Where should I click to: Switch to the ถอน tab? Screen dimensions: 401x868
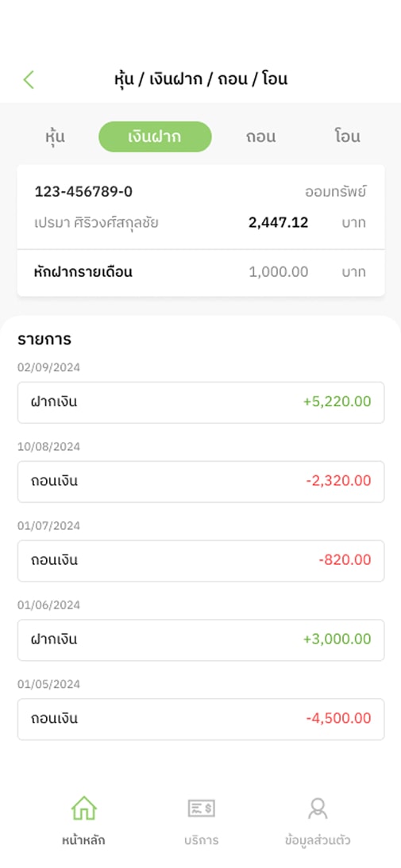point(261,136)
